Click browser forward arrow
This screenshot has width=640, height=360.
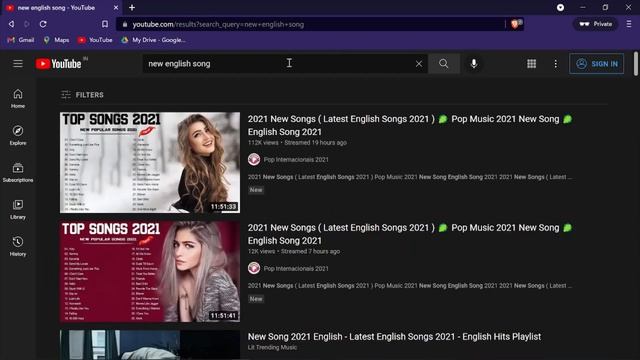[27, 24]
